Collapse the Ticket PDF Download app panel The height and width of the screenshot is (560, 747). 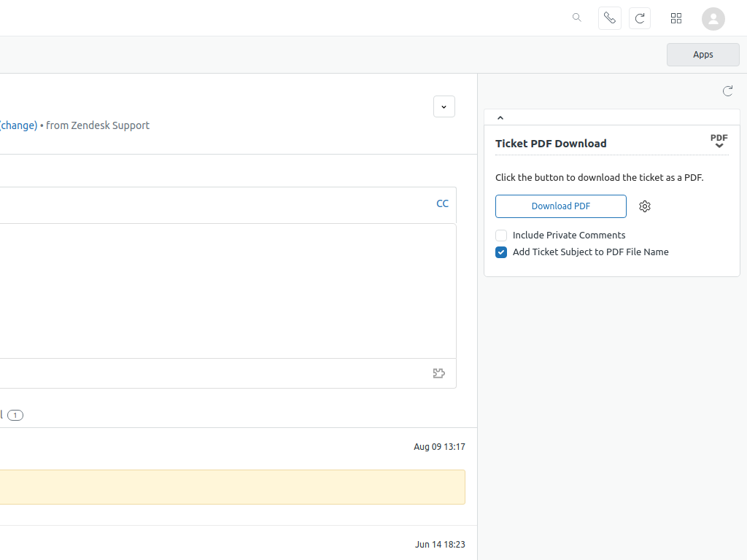500,118
